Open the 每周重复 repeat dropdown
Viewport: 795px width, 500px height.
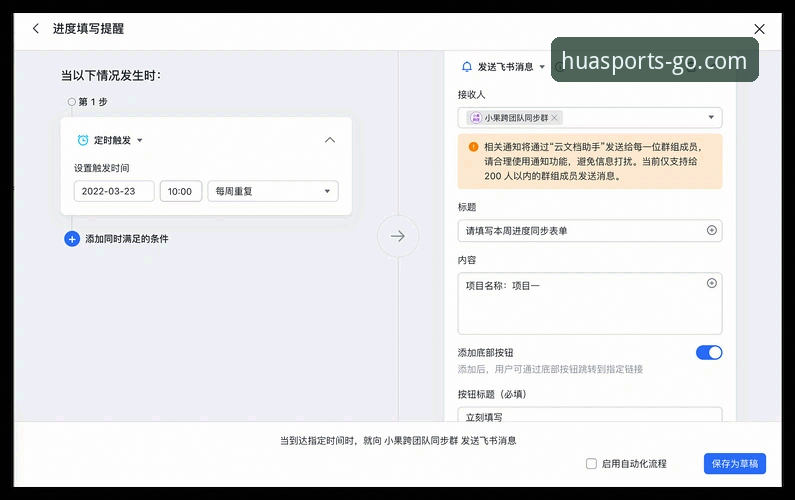pos(273,191)
